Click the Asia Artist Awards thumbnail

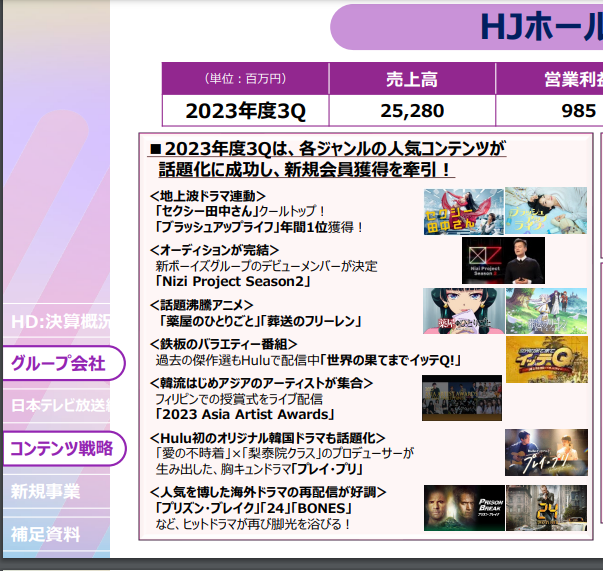pyautogui.click(x=462, y=398)
